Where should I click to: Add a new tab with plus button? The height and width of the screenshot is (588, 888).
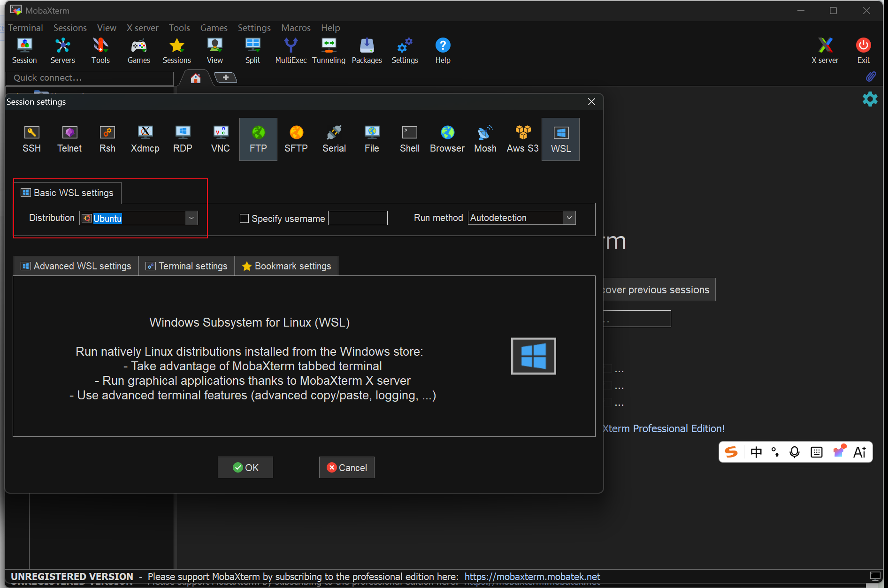coord(226,77)
